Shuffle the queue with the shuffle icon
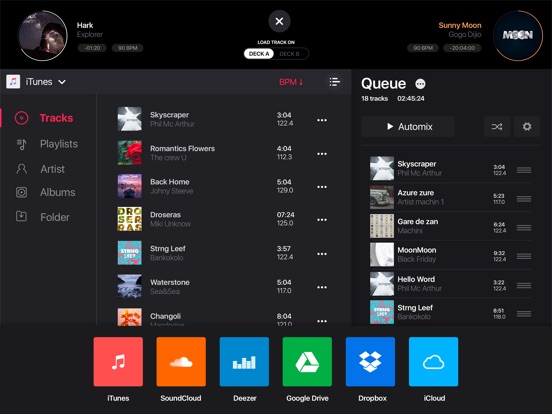The width and height of the screenshot is (552, 414). (497, 126)
